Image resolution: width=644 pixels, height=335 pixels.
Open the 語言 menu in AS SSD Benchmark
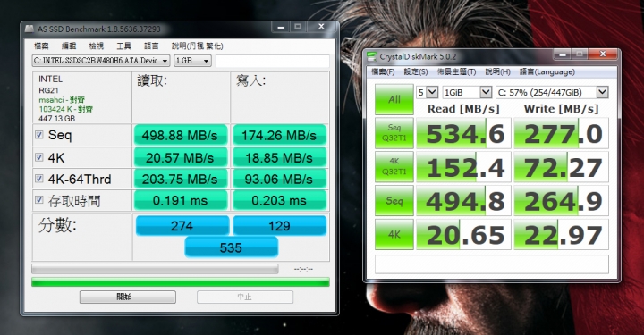tap(151, 46)
